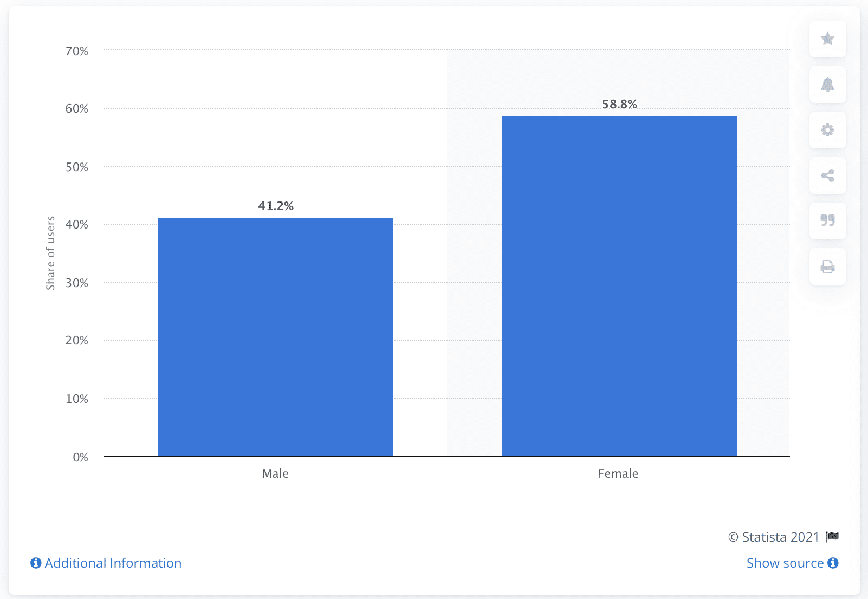Click the Male bar in the chart

point(275,337)
